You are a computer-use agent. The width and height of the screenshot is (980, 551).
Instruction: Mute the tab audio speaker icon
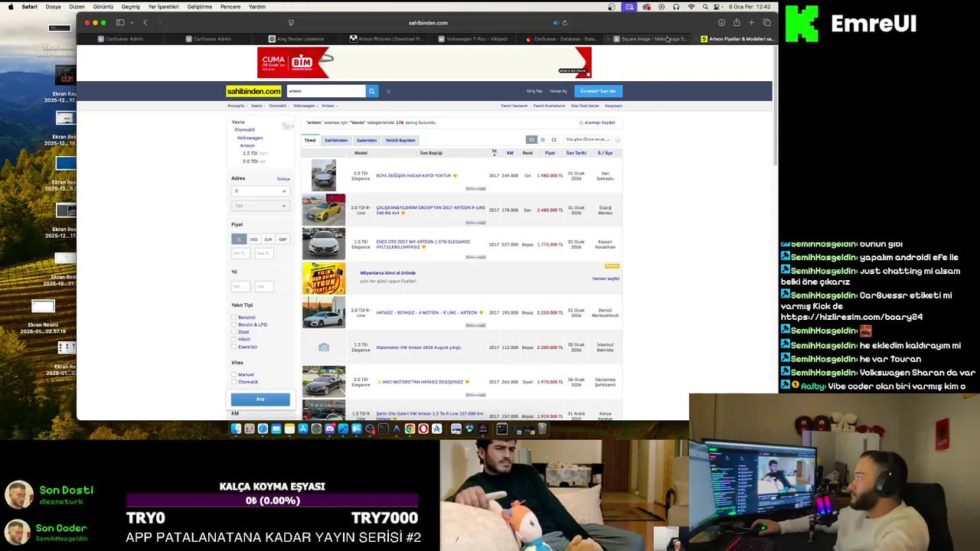click(x=556, y=23)
